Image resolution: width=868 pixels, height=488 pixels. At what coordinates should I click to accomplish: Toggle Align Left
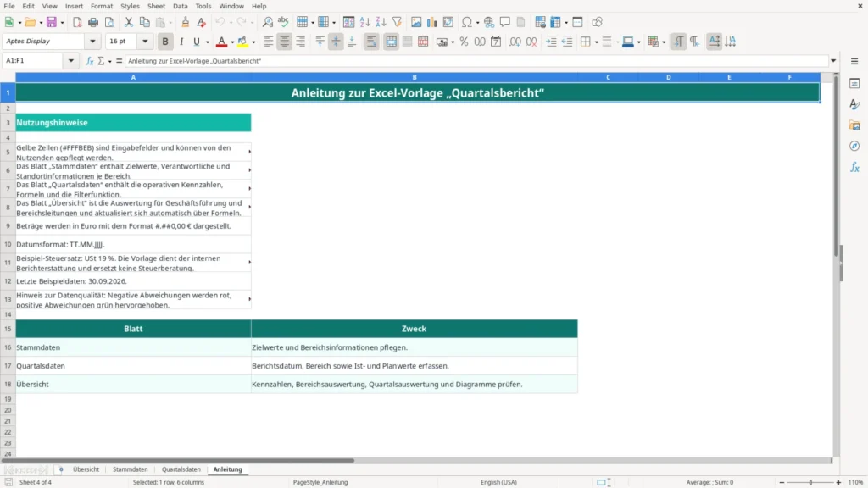pyautogui.click(x=269, y=42)
